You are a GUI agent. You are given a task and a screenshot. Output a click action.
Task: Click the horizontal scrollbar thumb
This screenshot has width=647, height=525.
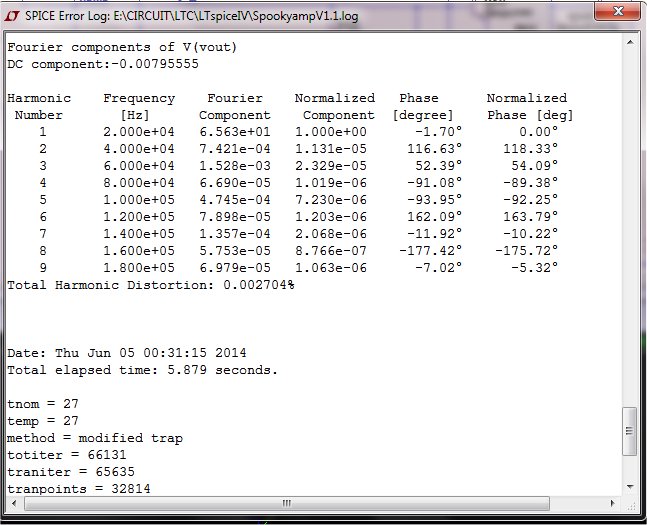(x=287, y=503)
